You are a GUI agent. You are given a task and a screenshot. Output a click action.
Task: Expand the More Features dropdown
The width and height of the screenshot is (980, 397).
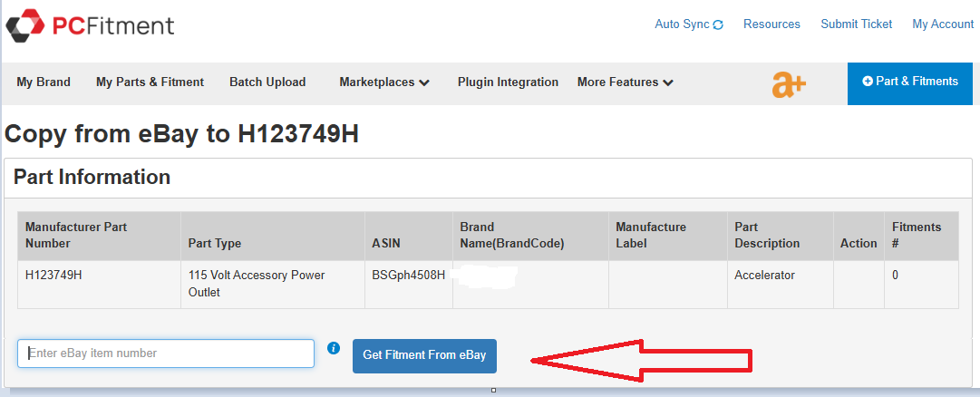click(x=625, y=82)
